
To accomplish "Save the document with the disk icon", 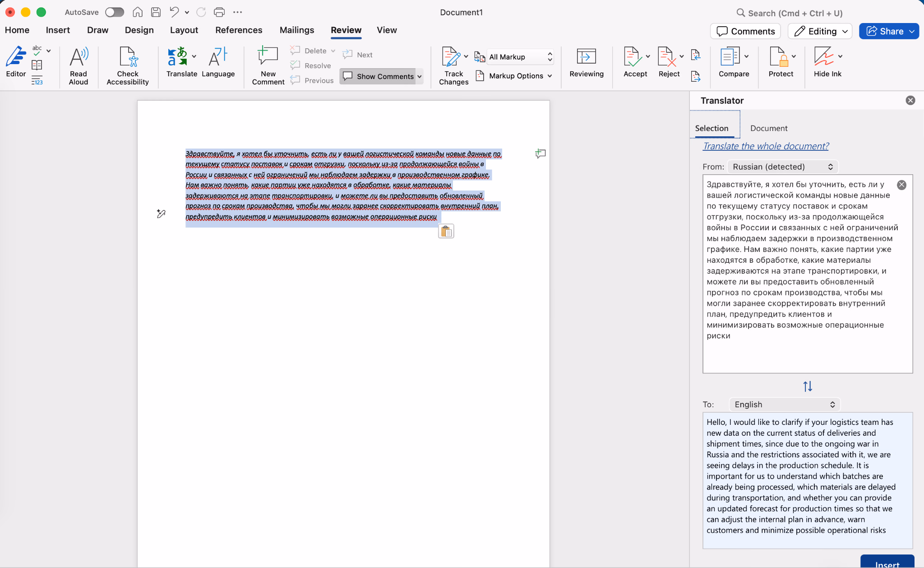I will pyautogui.click(x=156, y=12).
